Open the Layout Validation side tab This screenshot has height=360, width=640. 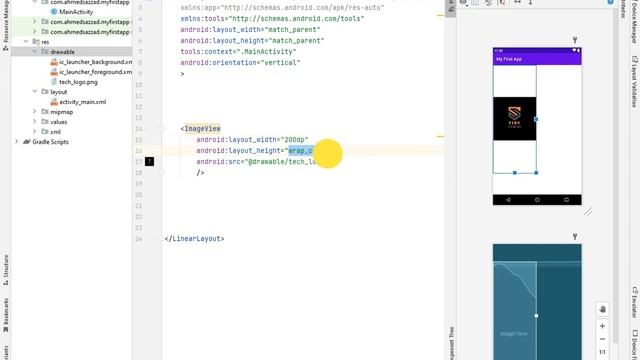coord(634,82)
